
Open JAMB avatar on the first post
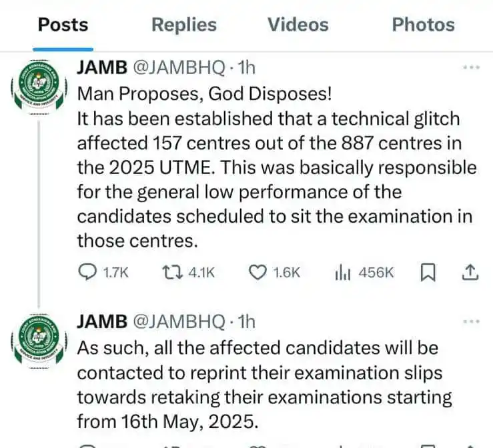click(x=39, y=86)
